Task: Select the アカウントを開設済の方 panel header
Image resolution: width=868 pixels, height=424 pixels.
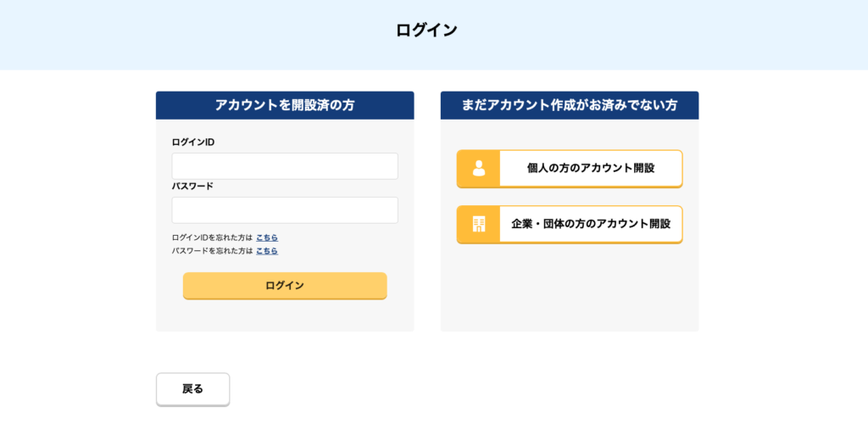Action: tap(285, 105)
